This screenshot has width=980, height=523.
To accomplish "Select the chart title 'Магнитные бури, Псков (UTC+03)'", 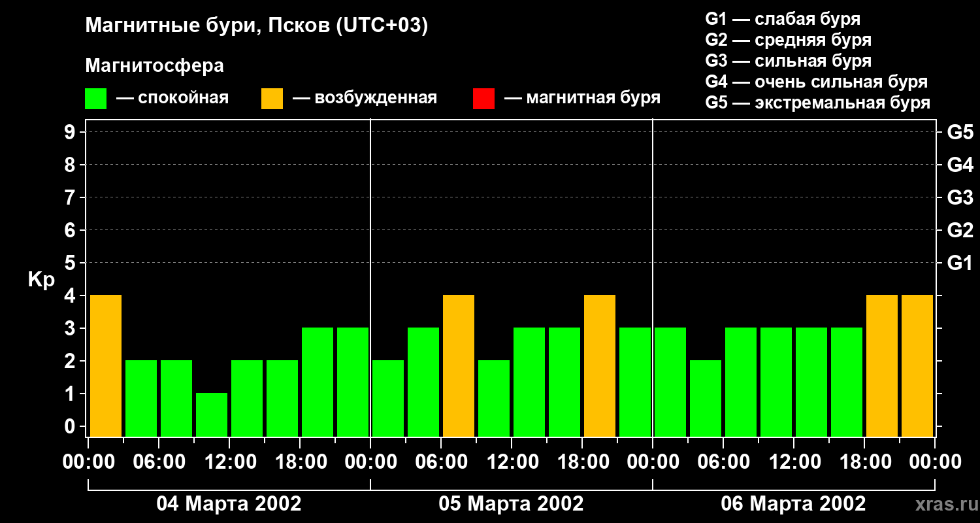I will pyautogui.click(x=257, y=26).
